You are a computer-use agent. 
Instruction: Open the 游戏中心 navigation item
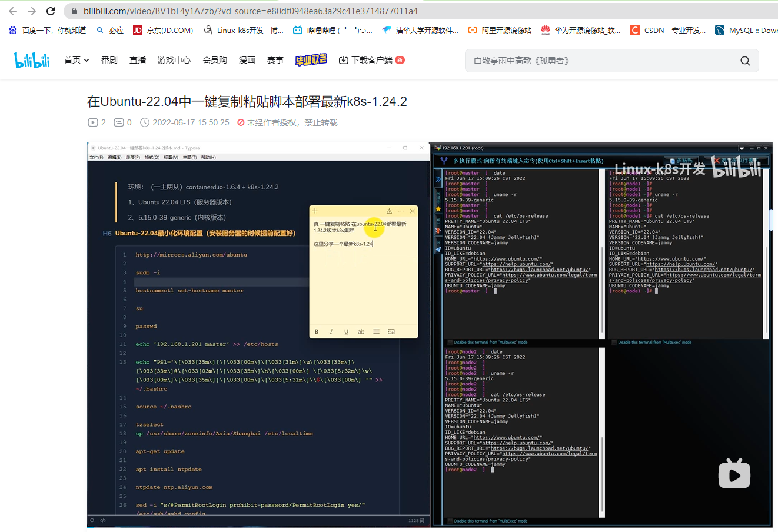click(x=174, y=60)
